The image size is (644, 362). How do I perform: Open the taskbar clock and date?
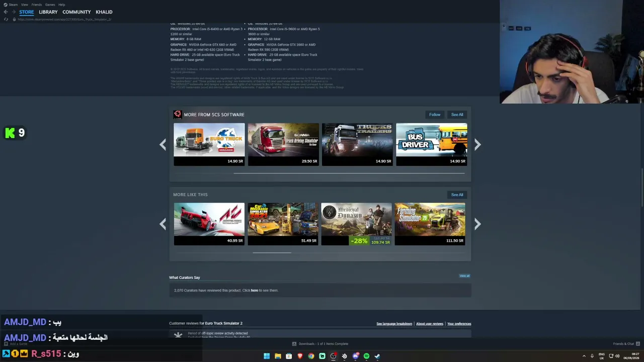coord(631,356)
